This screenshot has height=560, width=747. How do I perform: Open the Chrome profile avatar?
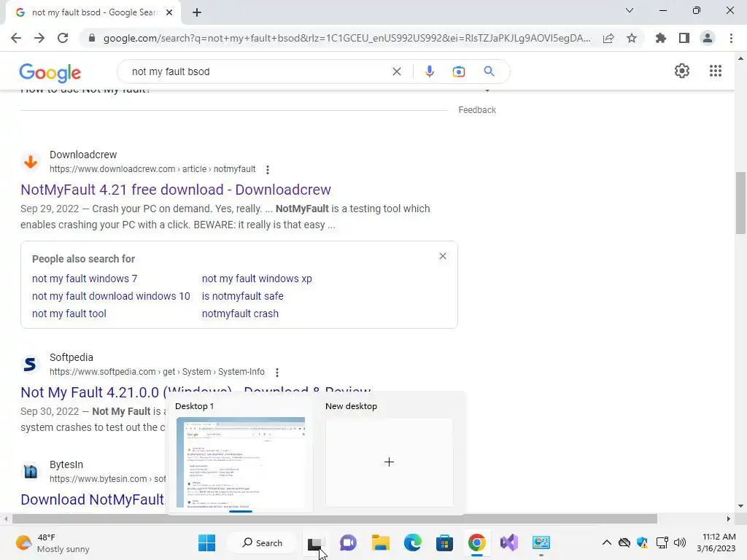(708, 38)
